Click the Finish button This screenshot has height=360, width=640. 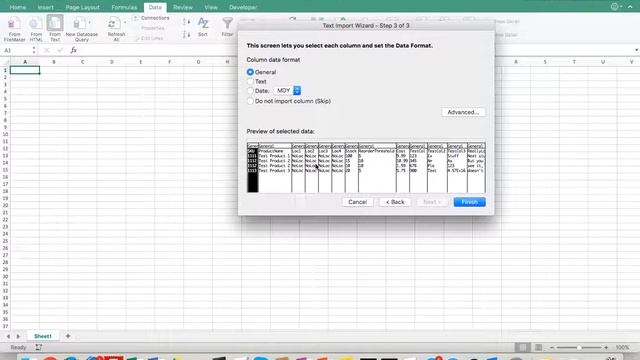[469, 202]
